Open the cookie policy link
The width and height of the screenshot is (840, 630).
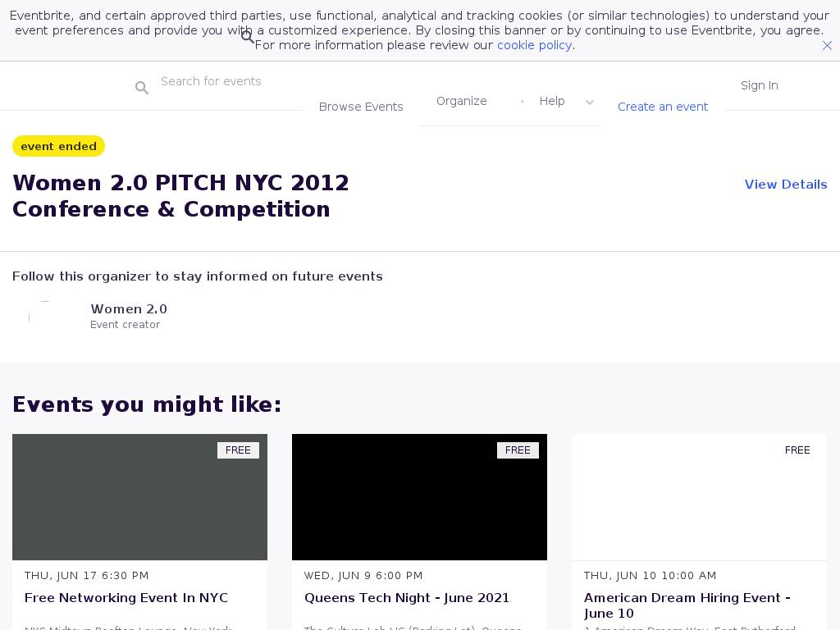tap(534, 45)
